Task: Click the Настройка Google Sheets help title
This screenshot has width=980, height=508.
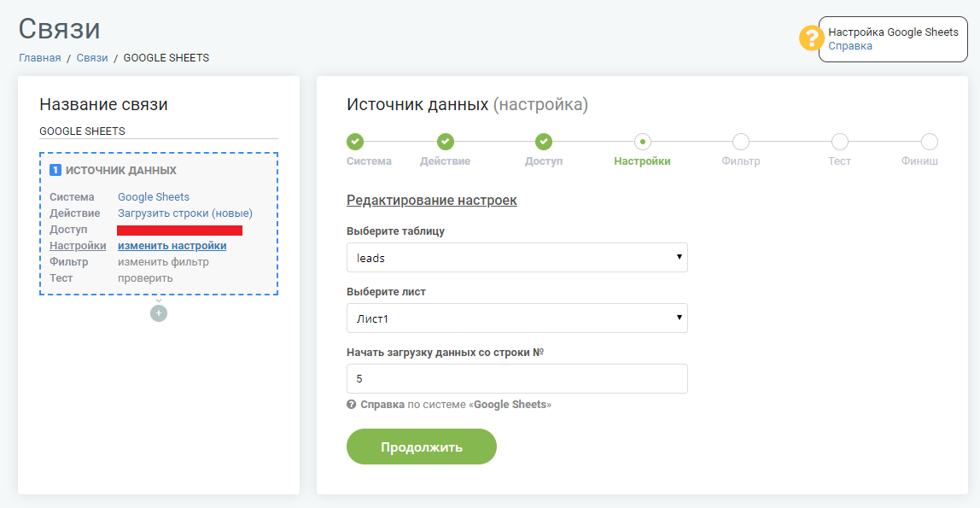Action: (x=893, y=32)
